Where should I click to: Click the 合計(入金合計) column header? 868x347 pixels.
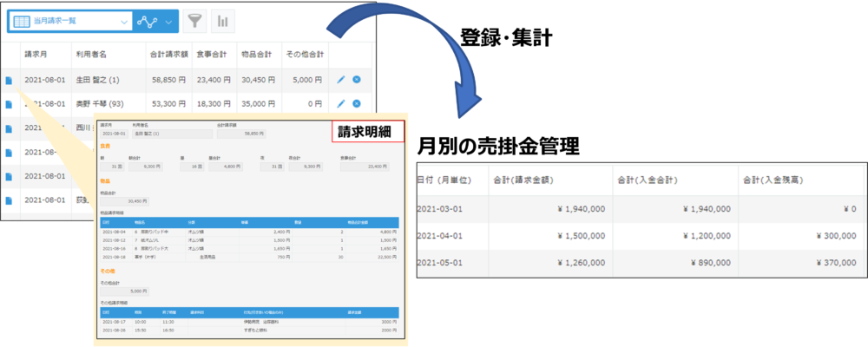point(648,180)
